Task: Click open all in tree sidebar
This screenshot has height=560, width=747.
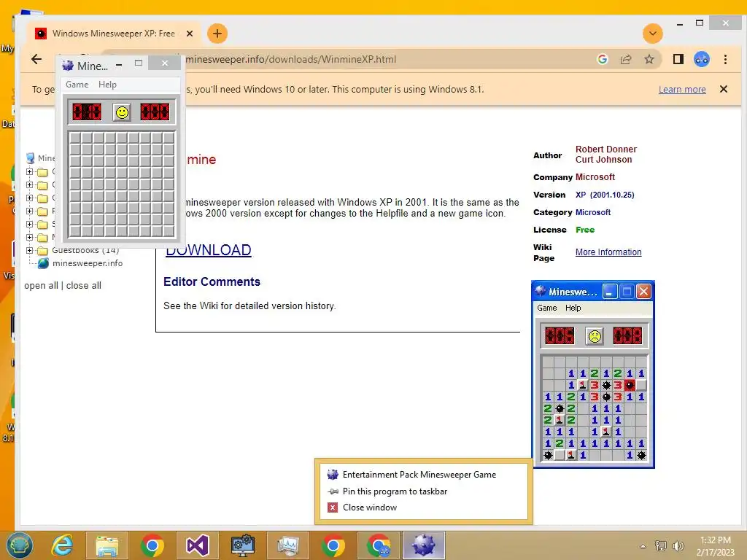Action: click(x=41, y=286)
